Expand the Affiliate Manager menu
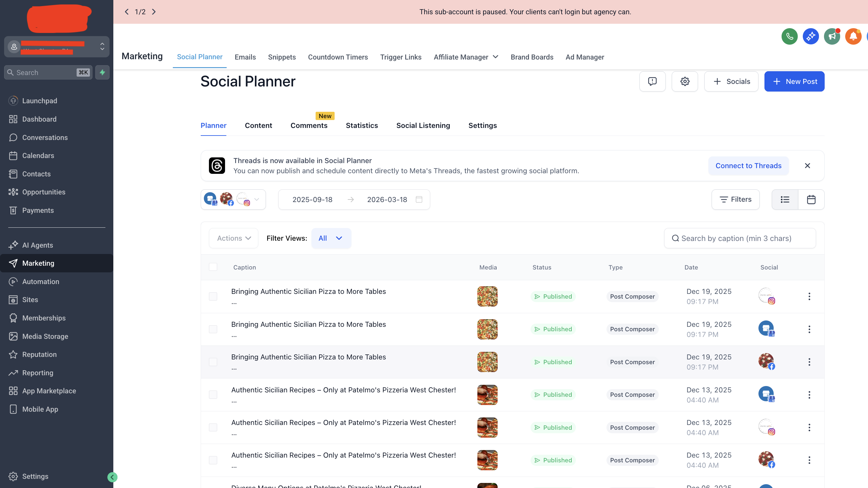Viewport: 868px width, 488px height. 466,57
